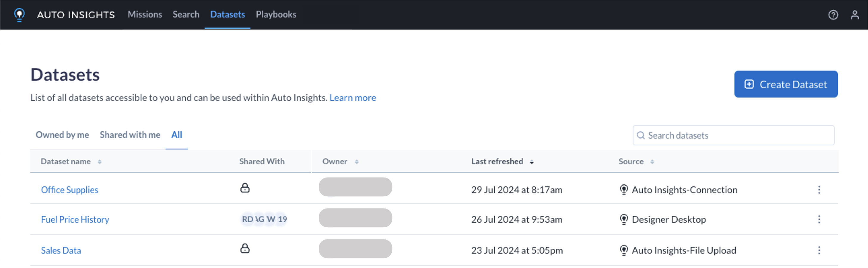Click the Create Dataset button
The image size is (868, 268).
786,84
